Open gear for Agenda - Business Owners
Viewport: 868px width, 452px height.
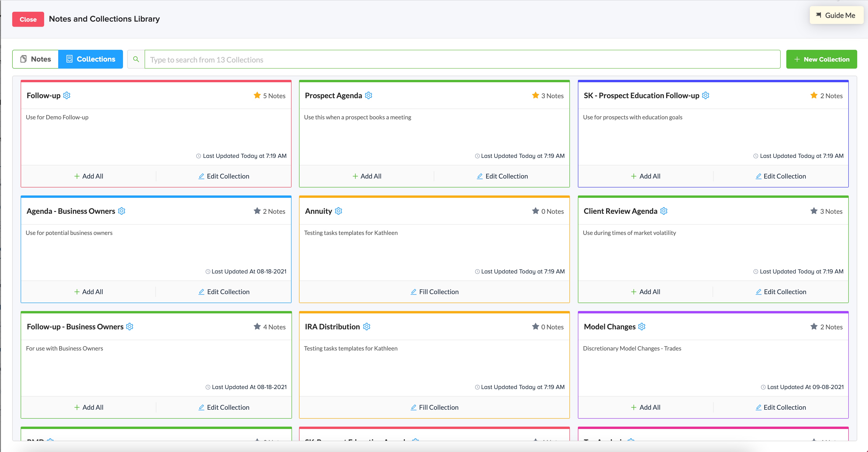coord(122,211)
